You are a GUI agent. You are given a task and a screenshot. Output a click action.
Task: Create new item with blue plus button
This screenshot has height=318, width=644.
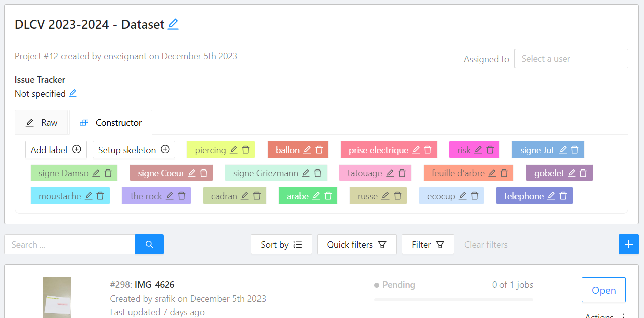(x=628, y=244)
